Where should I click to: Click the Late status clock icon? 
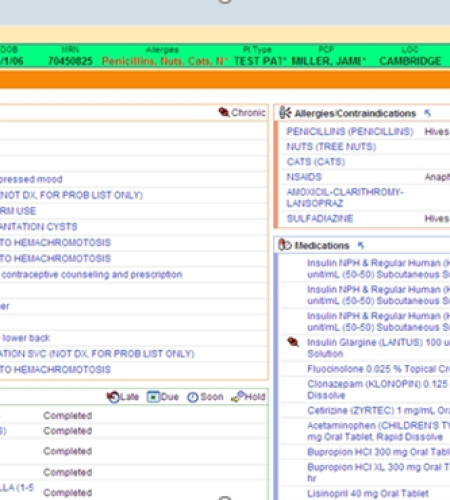[x=113, y=397]
